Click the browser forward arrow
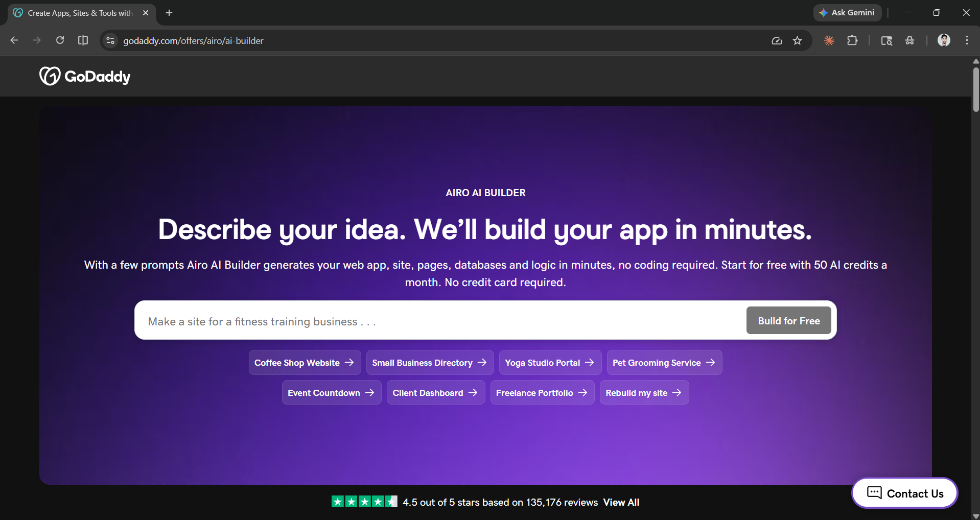This screenshot has height=520, width=980. pos(37,40)
